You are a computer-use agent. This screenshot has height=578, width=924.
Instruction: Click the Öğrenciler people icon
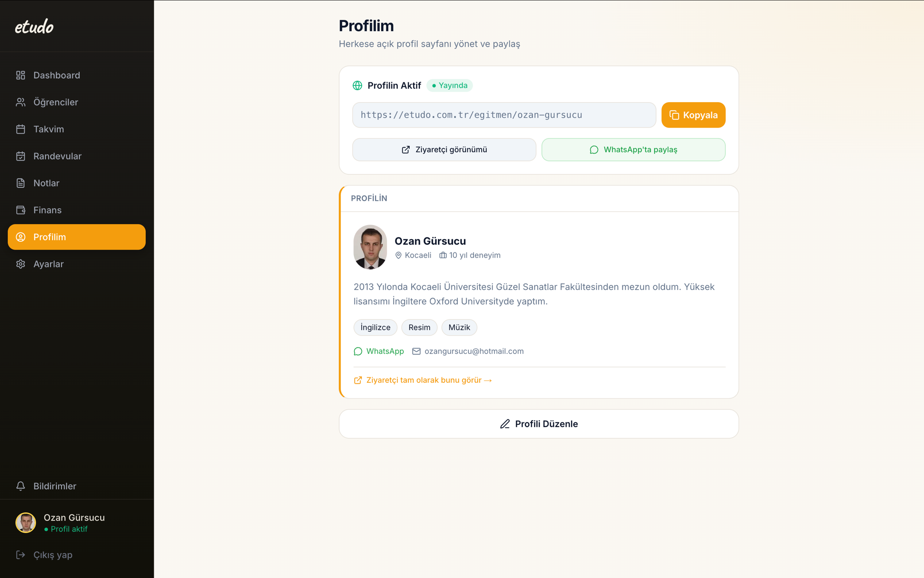pos(20,102)
